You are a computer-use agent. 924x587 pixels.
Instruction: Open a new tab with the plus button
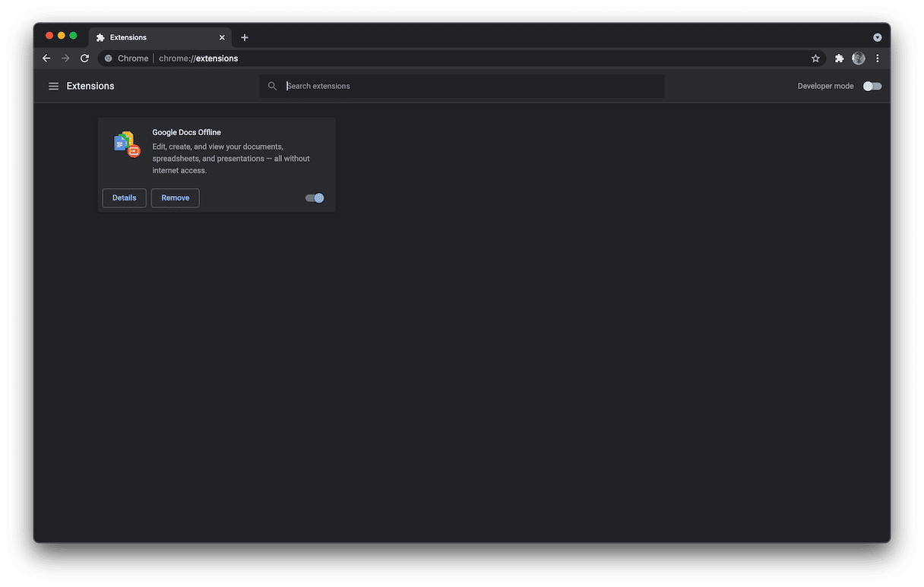(245, 37)
